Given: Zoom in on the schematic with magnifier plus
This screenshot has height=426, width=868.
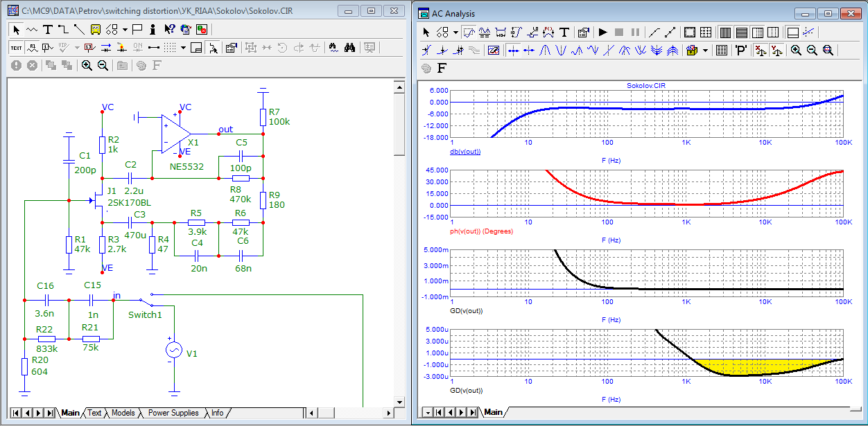Looking at the screenshot, I should click(x=87, y=65).
